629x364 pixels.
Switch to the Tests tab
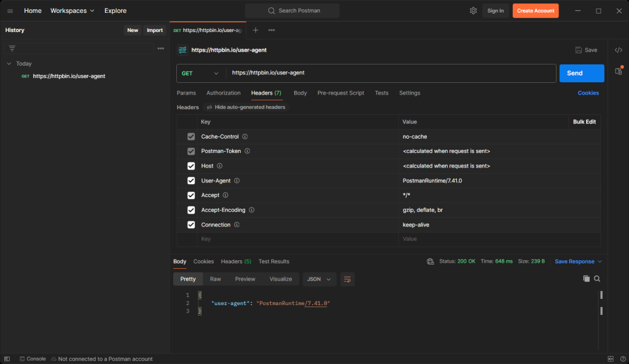[x=381, y=93]
